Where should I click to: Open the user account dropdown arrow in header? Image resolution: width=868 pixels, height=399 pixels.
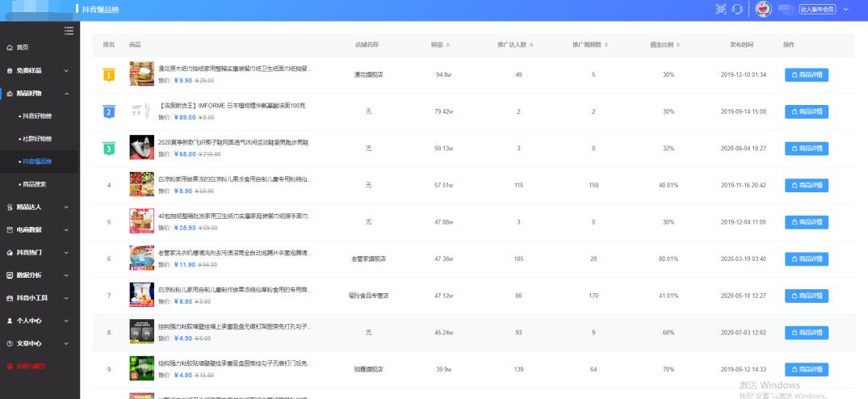[x=846, y=10]
